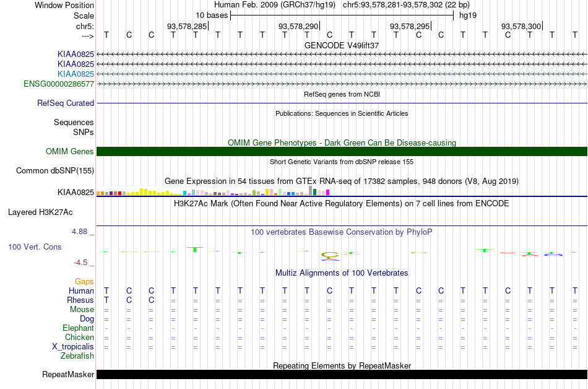Click the -4.5 PhyloP lower scale value

(x=80, y=262)
